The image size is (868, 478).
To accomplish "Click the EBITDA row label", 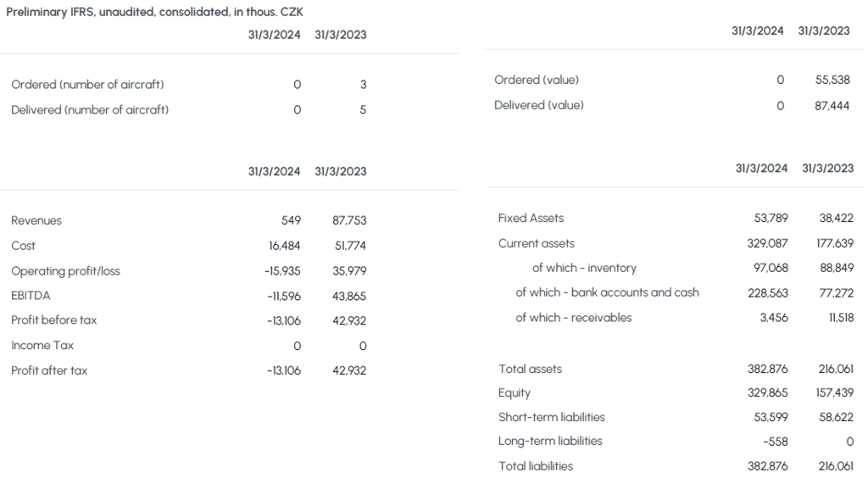I will pos(31,296).
